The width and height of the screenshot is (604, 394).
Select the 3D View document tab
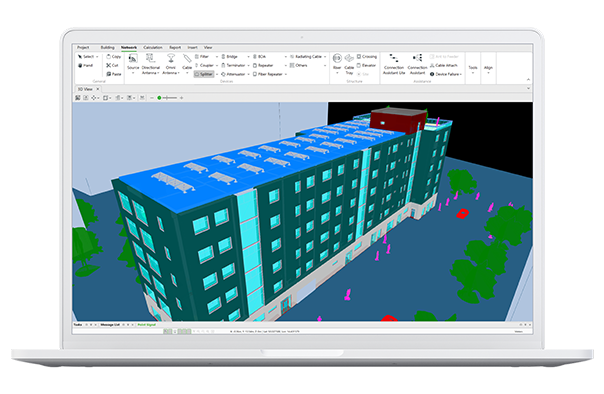click(86, 89)
